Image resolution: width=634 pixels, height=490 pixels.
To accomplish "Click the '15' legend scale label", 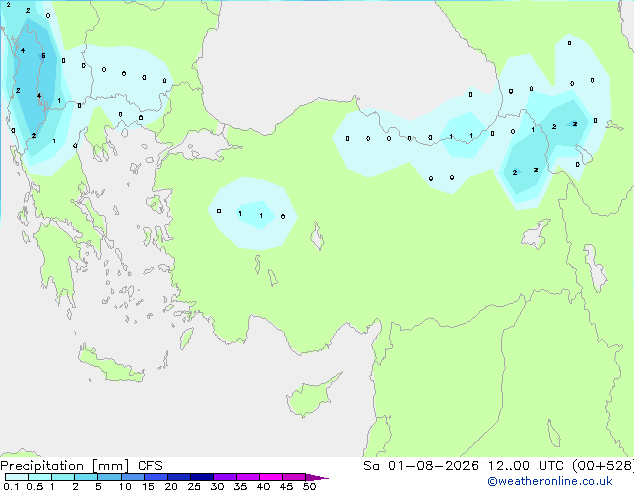I will (x=148, y=486).
